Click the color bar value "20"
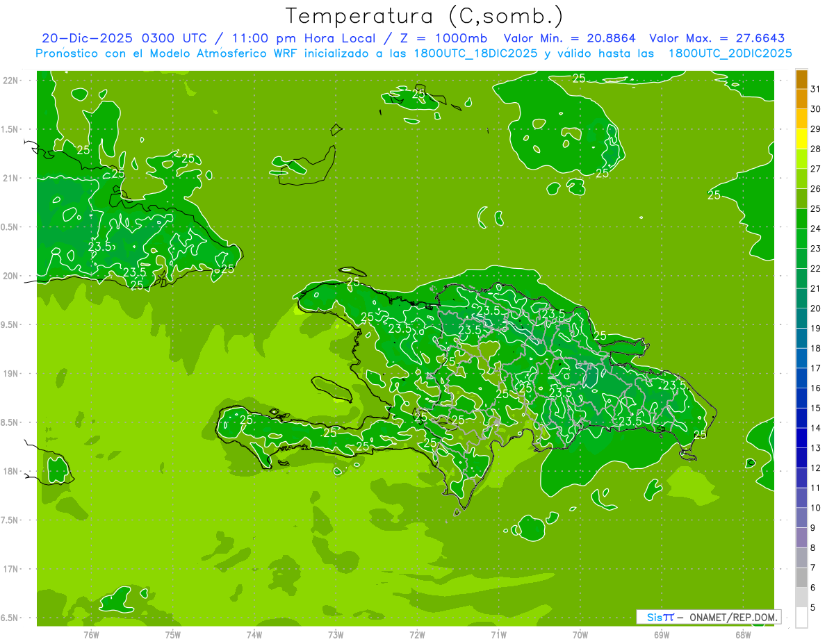 coord(815,308)
